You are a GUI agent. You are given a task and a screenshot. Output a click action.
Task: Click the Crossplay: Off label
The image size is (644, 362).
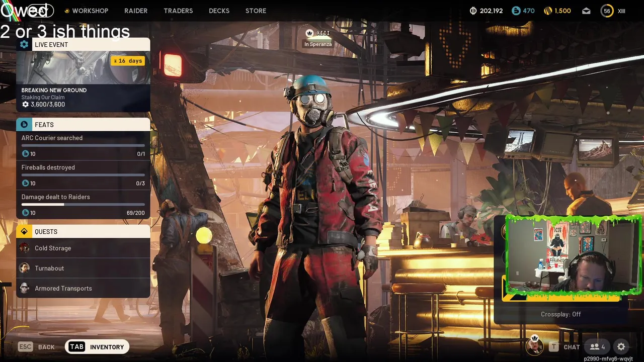(x=560, y=314)
